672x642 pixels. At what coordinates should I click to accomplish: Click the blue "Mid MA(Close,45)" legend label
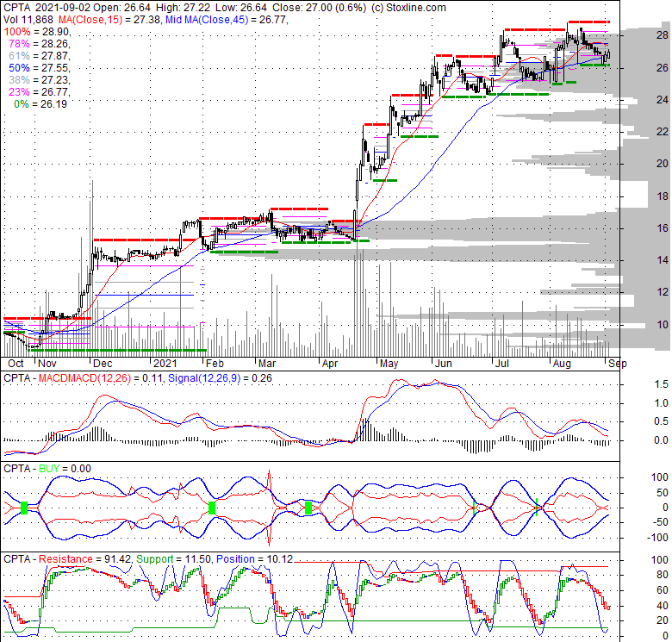click(207, 19)
